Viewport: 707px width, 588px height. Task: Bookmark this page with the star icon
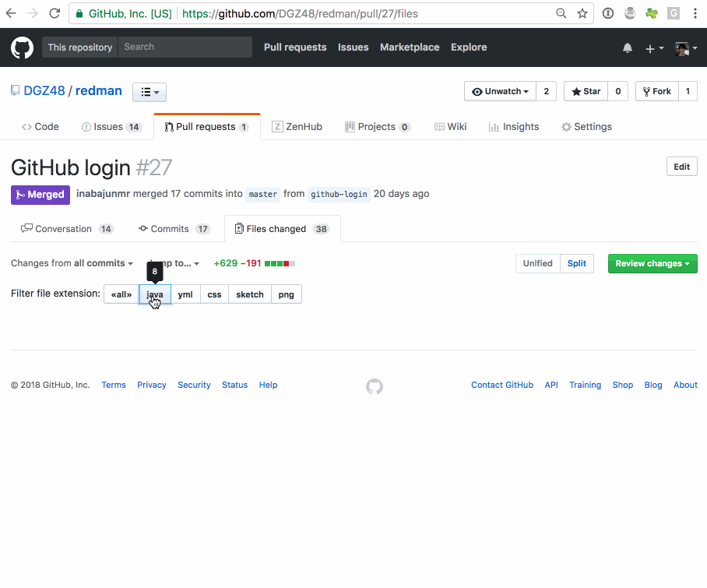pos(582,13)
